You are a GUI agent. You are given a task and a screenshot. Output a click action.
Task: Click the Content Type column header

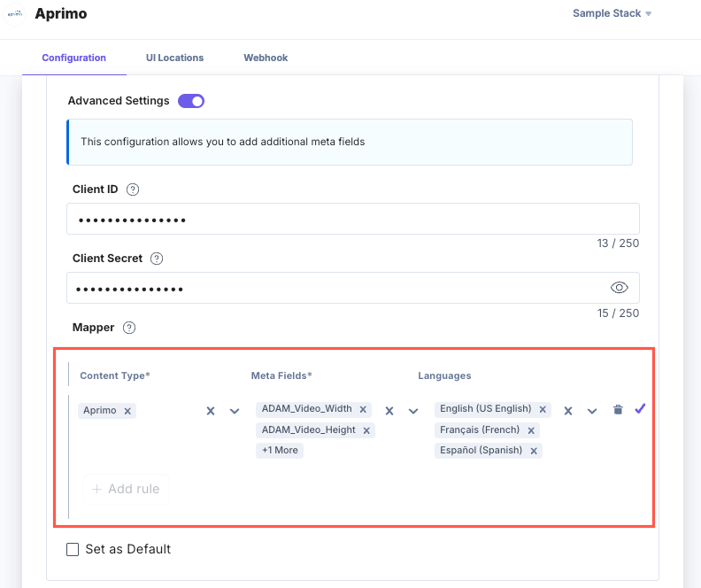[x=115, y=375]
